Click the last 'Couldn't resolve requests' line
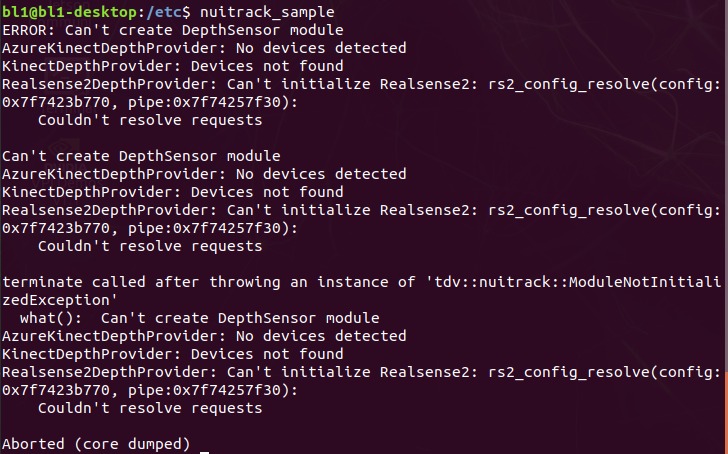This screenshot has height=454, width=728. point(150,408)
